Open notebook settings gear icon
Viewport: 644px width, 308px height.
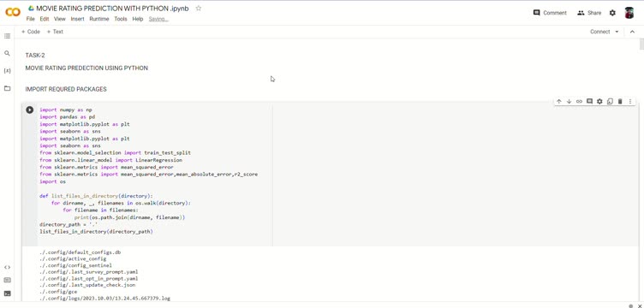[x=612, y=13]
